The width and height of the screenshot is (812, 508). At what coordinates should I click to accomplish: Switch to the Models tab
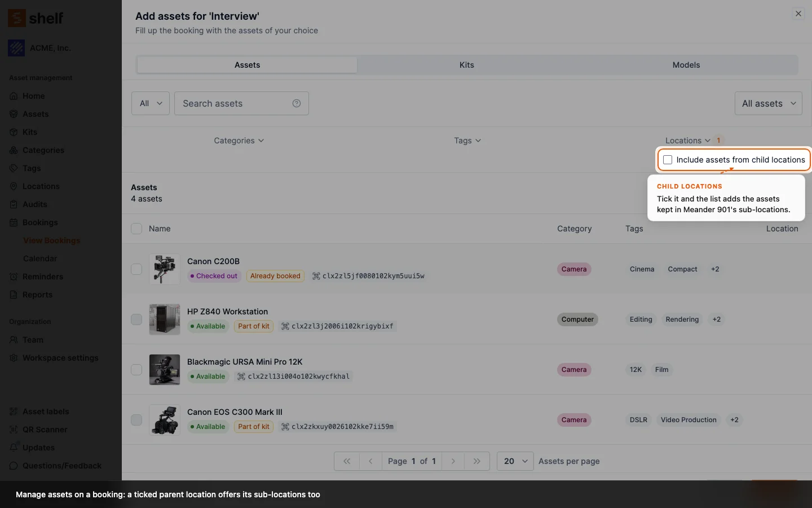[686, 65]
